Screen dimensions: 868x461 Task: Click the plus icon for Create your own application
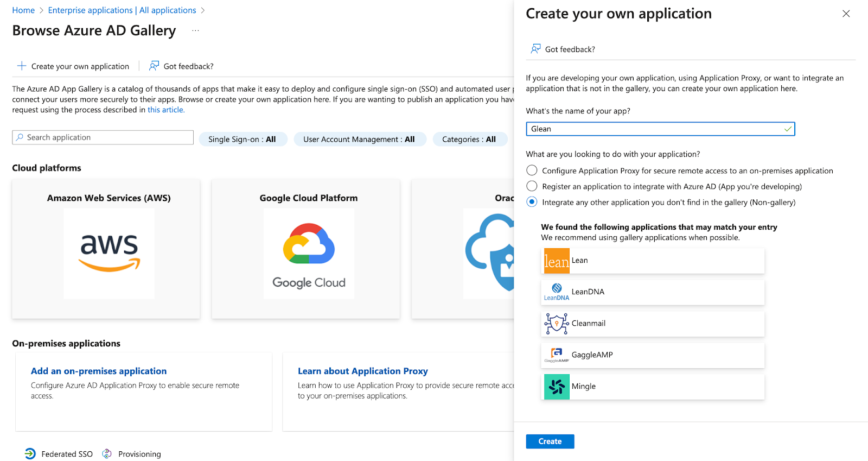(22, 66)
